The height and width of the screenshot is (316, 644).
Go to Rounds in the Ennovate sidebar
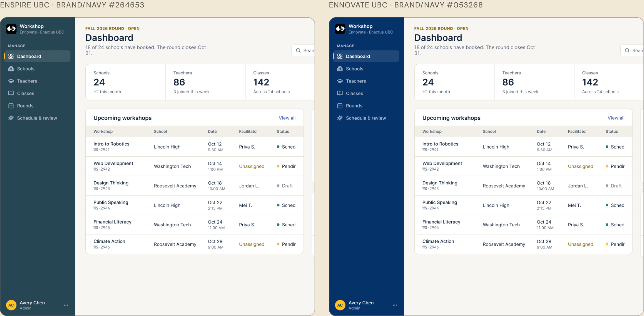click(366, 106)
